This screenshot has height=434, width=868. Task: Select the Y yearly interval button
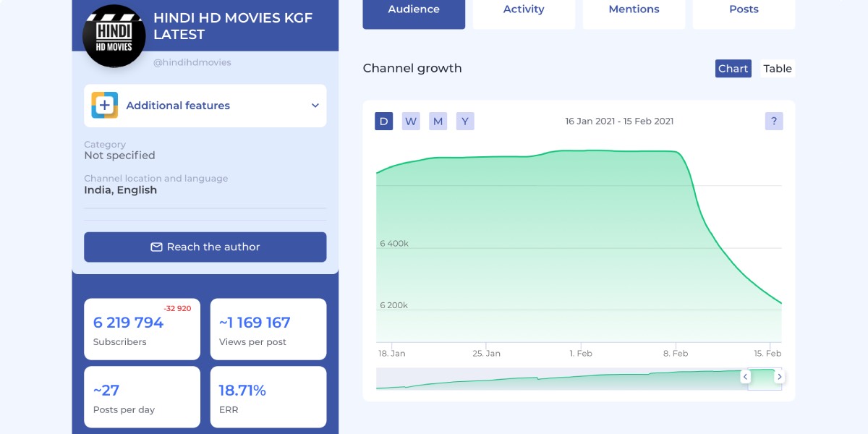point(465,122)
